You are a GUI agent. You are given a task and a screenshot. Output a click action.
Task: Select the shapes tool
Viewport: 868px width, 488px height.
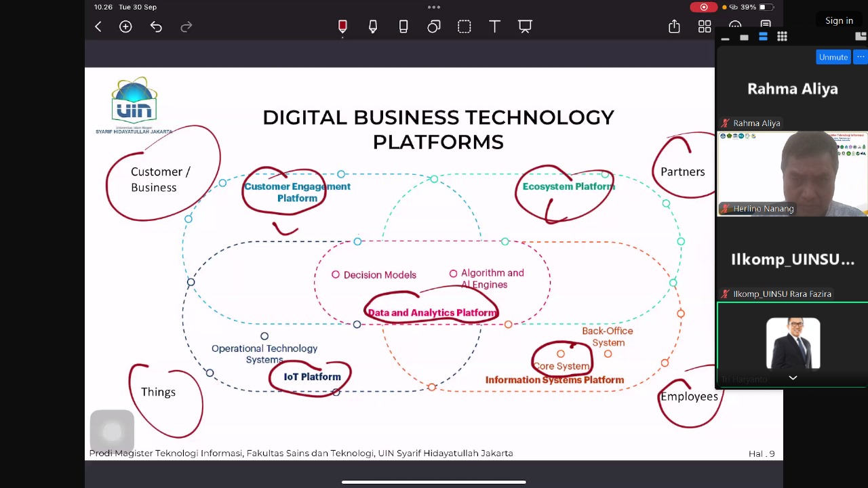tap(434, 26)
